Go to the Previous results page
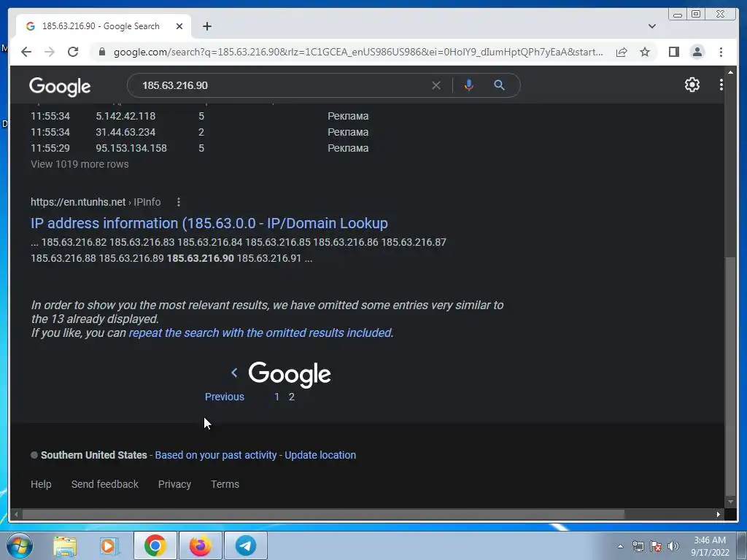This screenshot has width=747, height=560. 225,397
